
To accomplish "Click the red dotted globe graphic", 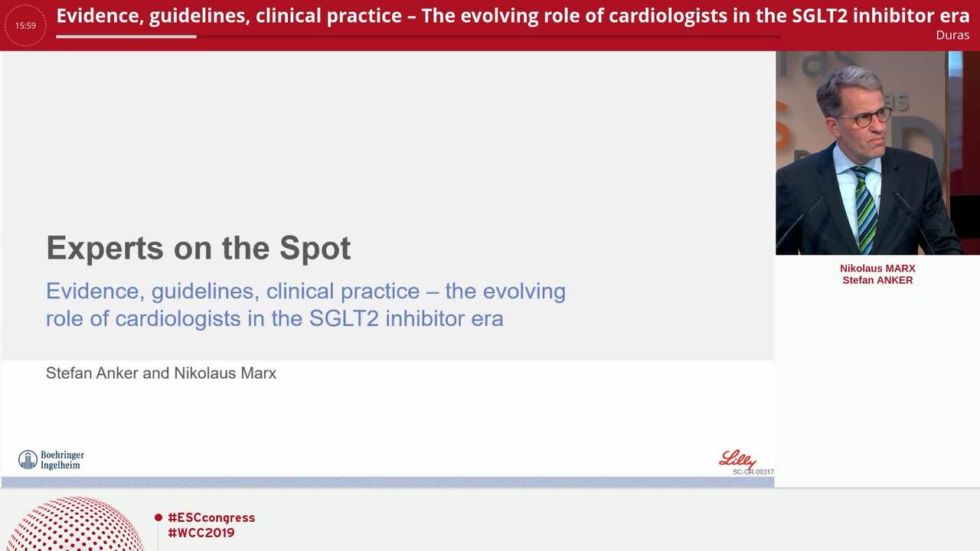I will coord(74,524).
